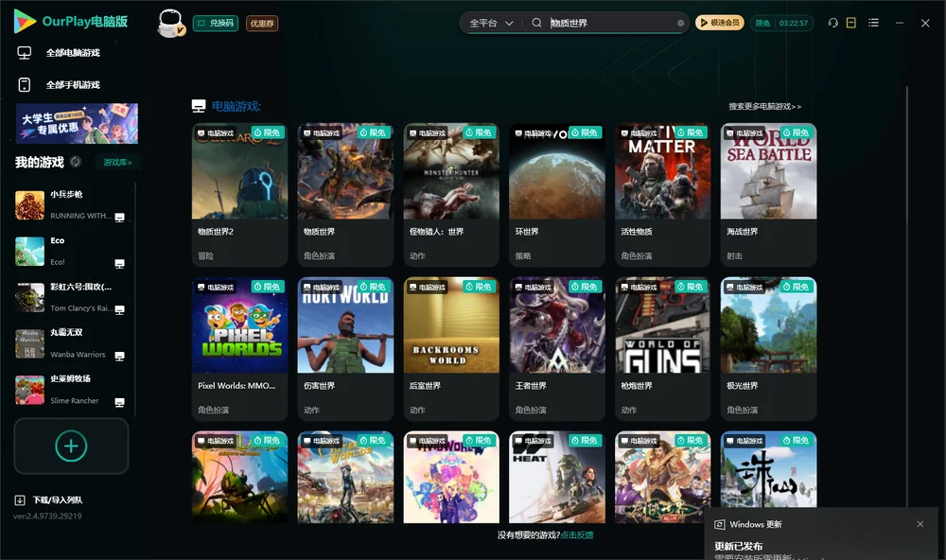946x560 pixels.
Task: Click the PC icon on the Wanba Warriors row
Action: [119, 356]
